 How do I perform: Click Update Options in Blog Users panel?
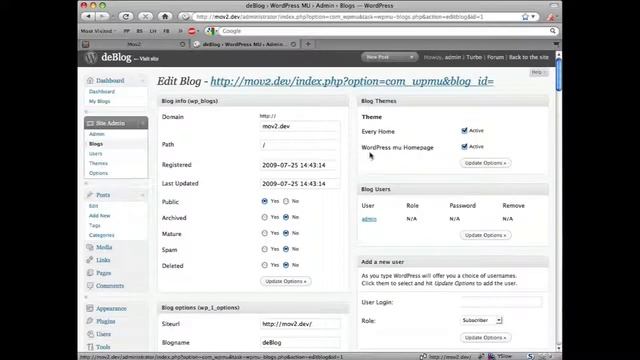[486, 235]
